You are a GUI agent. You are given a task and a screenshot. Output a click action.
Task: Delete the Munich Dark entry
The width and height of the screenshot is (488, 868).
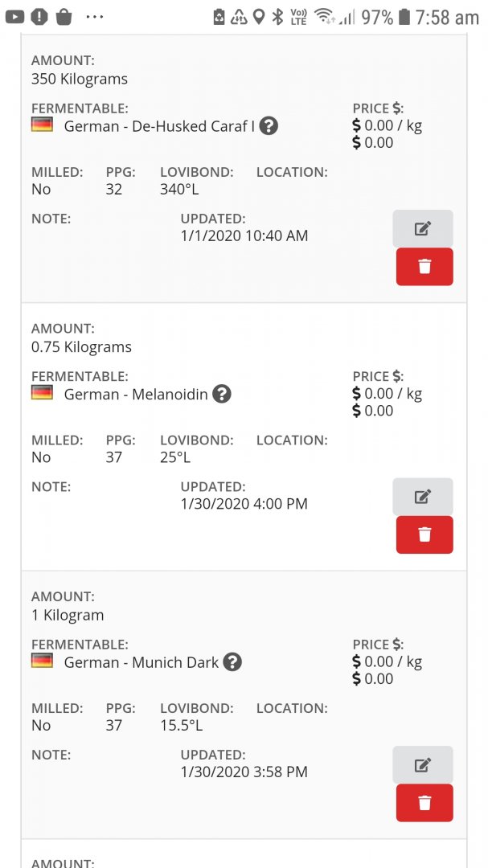(x=424, y=803)
